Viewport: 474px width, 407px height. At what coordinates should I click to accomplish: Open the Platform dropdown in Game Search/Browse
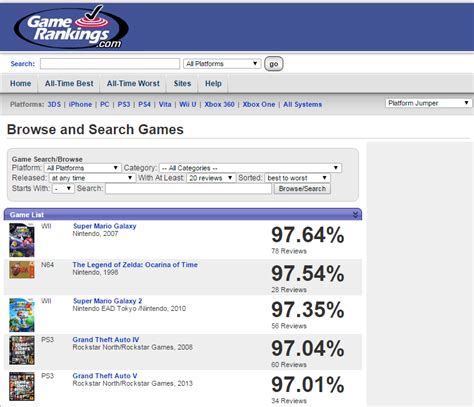pyautogui.click(x=82, y=168)
